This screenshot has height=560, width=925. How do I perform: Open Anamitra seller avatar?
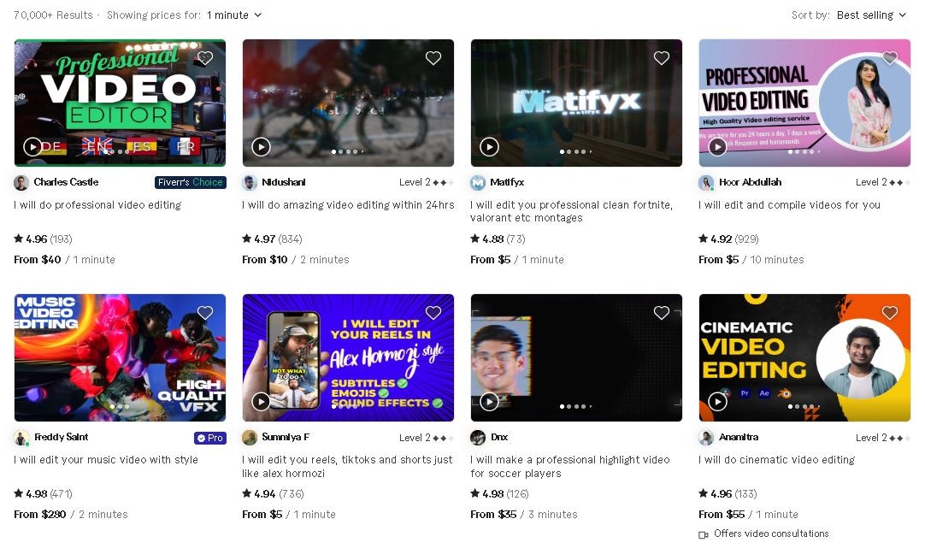(x=706, y=437)
